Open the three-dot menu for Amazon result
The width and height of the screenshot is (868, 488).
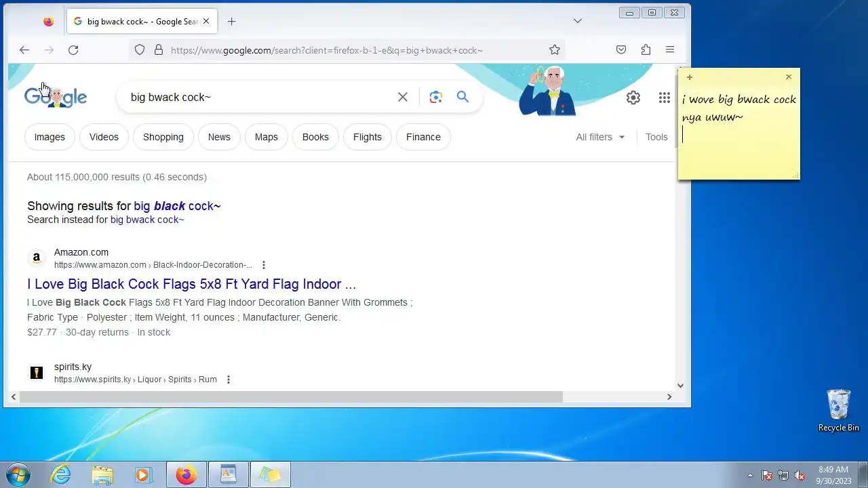(x=264, y=265)
